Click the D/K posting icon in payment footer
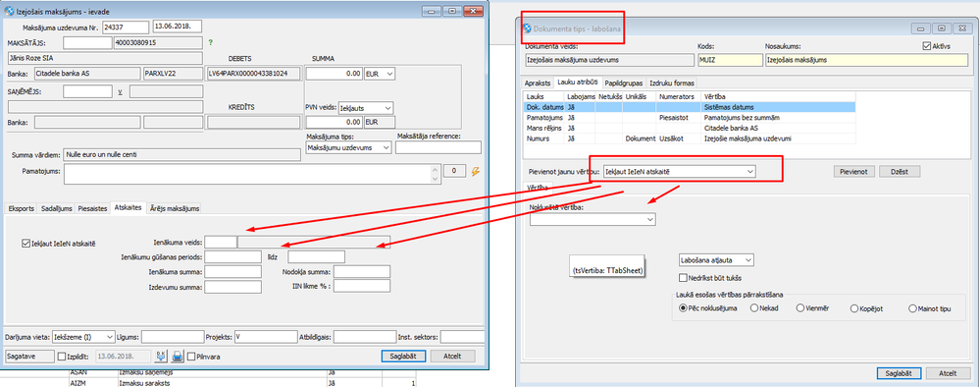The width and height of the screenshot is (980, 387). point(161,357)
